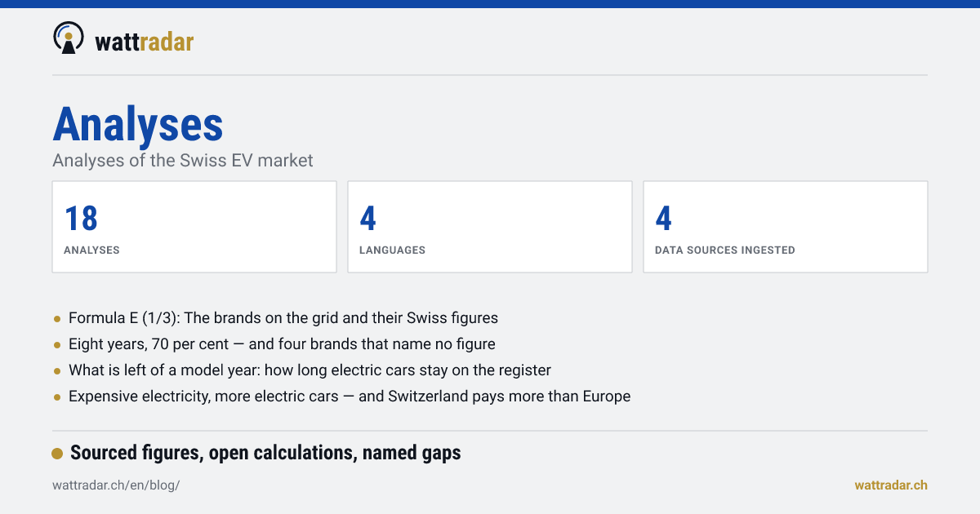The height and width of the screenshot is (514, 980).
Task: Click Sourced figures, open calculations, named gaps
Action: pyautogui.click(x=265, y=453)
